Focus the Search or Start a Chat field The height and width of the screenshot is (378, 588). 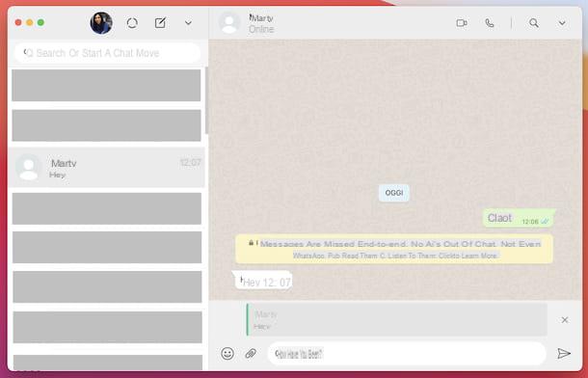(x=107, y=53)
